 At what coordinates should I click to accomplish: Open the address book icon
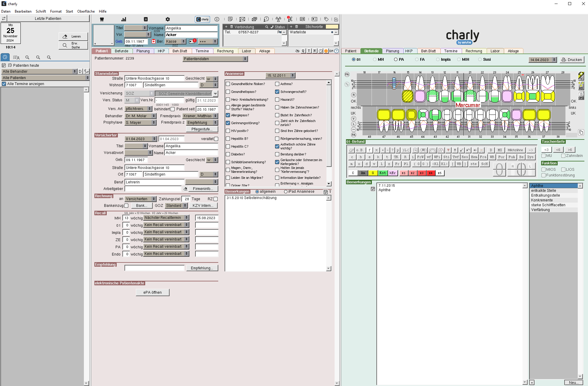(146, 19)
